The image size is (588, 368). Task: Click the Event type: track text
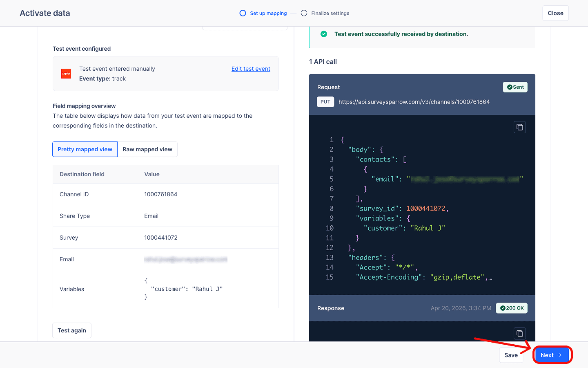coord(102,79)
